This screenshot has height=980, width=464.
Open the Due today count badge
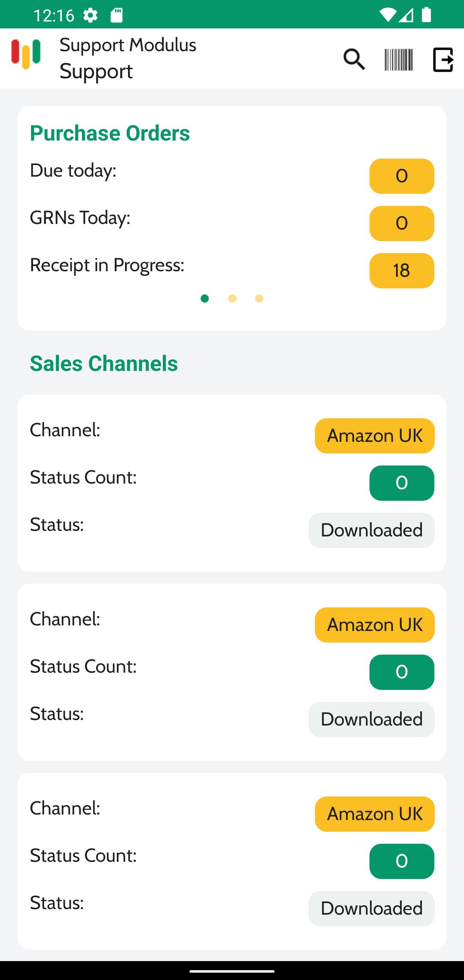coord(402,176)
